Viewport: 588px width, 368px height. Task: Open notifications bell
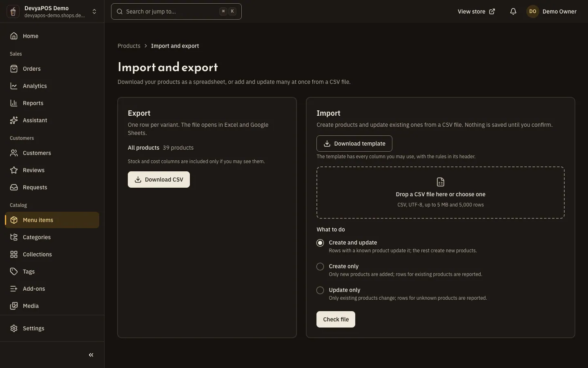click(x=513, y=11)
